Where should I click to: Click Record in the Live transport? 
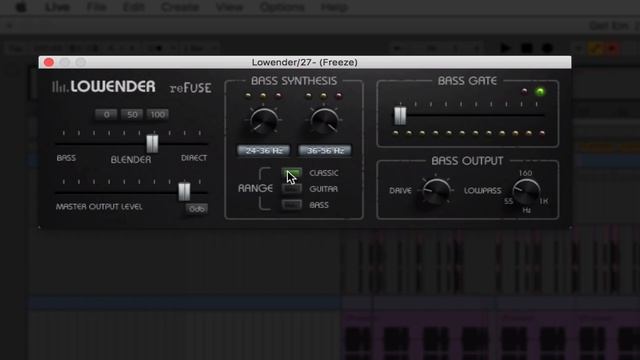pos(547,48)
